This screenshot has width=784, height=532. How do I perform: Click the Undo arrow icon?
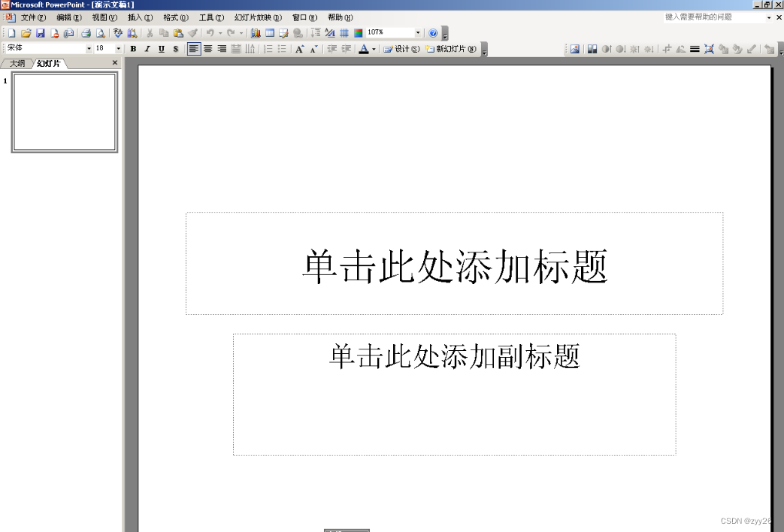(210, 34)
